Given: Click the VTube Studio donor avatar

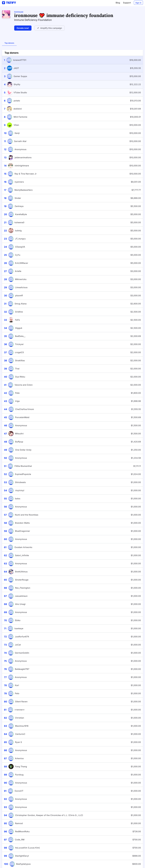Looking at the screenshot, I should [9, 93].
